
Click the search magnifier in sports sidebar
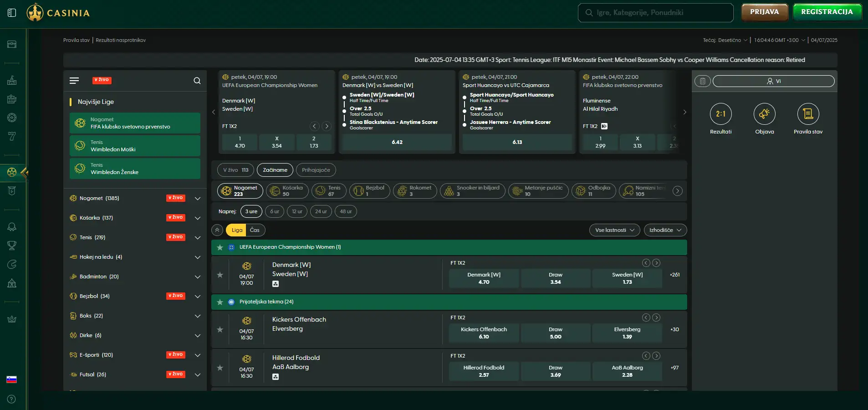point(197,81)
